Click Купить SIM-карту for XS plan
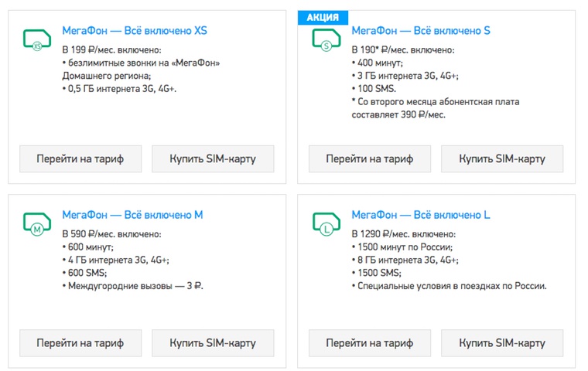The height and width of the screenshot is (371, 588). (213, 159)
